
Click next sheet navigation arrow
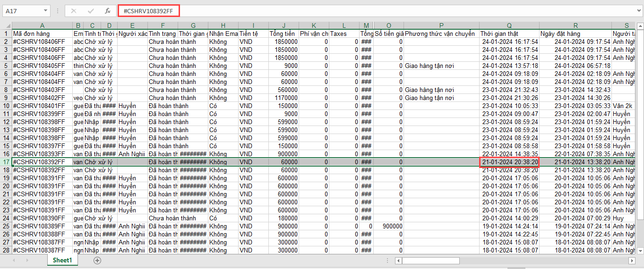tap(28, 260)
